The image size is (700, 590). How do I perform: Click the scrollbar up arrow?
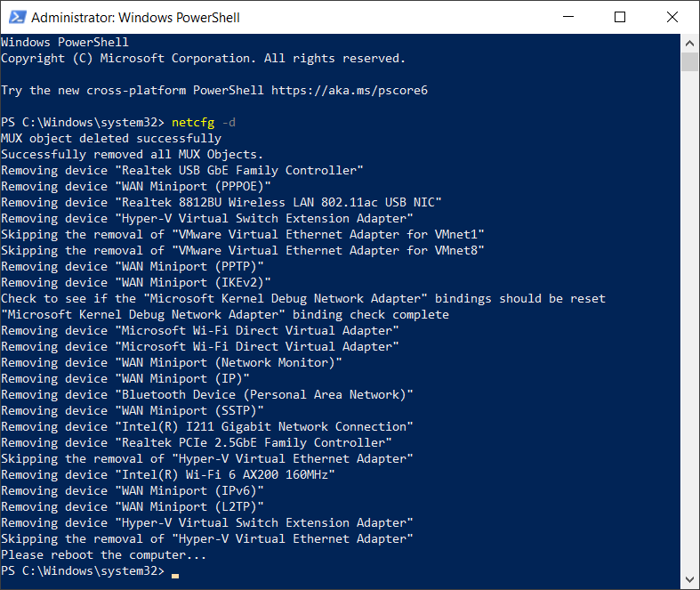(x=689, y=43)
